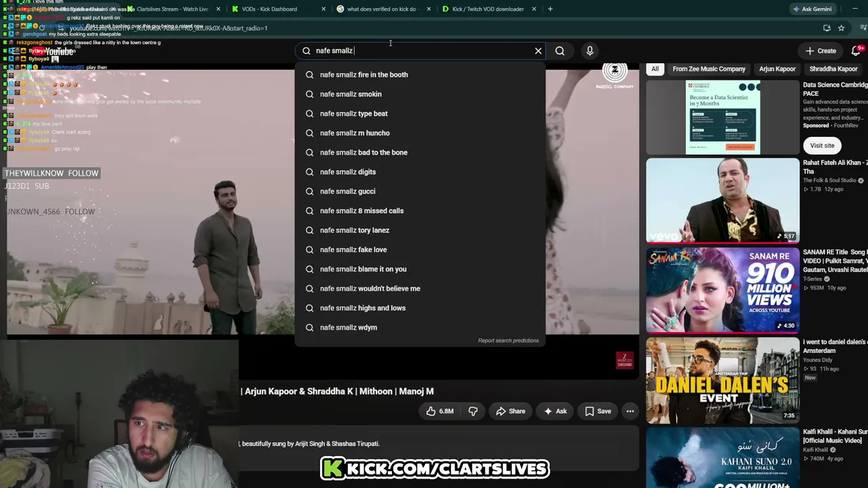The image size is (868, 488).
Task: Click the 'Visit site' ad button
Action: click(822, 146)
